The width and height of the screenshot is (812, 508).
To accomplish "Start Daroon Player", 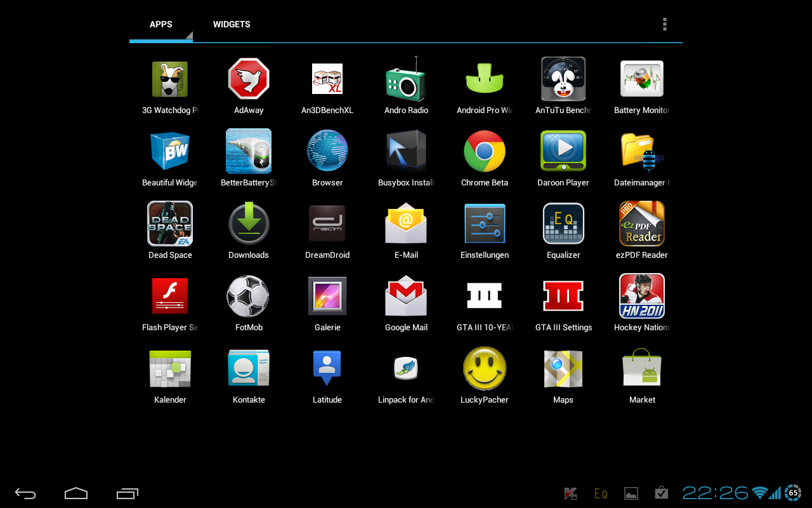I will coord(563,152).
